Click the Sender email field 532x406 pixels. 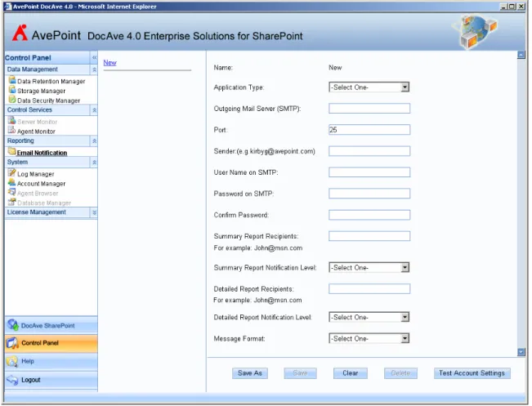[369, 151]
